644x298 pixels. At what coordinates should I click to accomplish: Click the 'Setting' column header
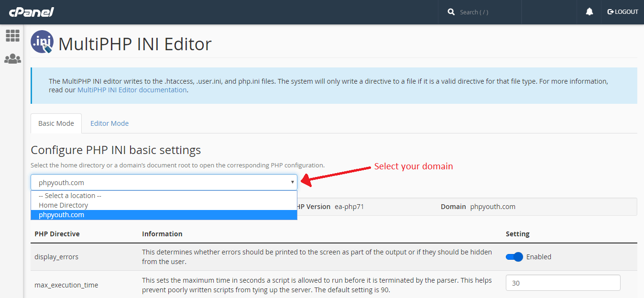click(x=518, y=234)
